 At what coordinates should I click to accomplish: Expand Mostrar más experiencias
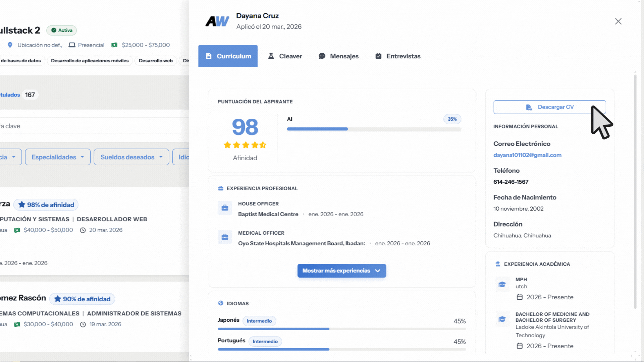(341, 271)
